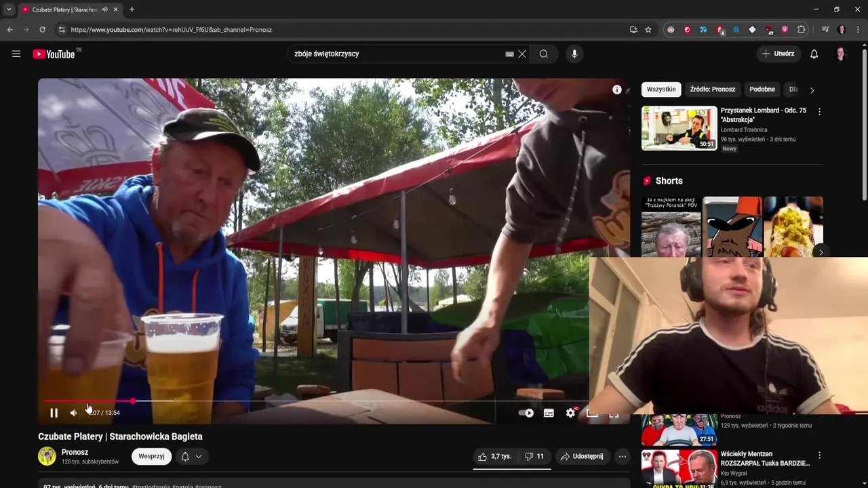Click the Wesprzyj support button
This screenshot has height=488, width=868.
click(151, 456)
